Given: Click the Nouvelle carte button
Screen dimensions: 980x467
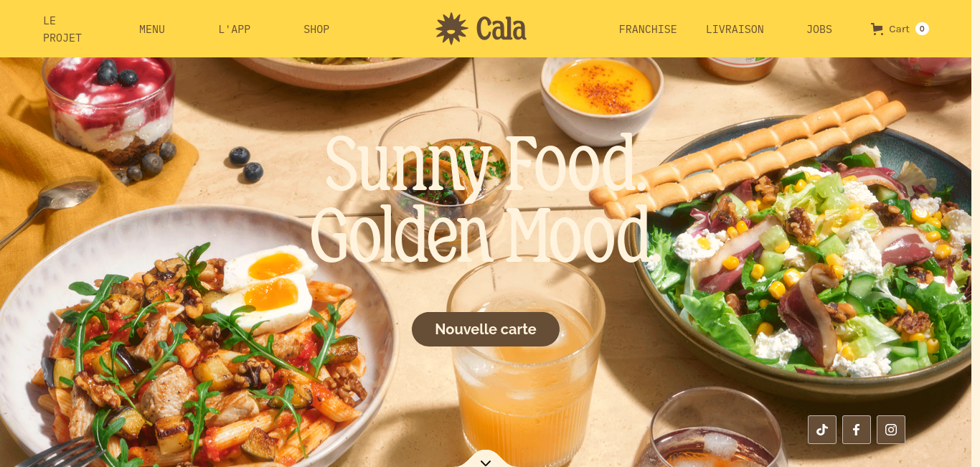Looking at the screenshot, I should point(486,329).
